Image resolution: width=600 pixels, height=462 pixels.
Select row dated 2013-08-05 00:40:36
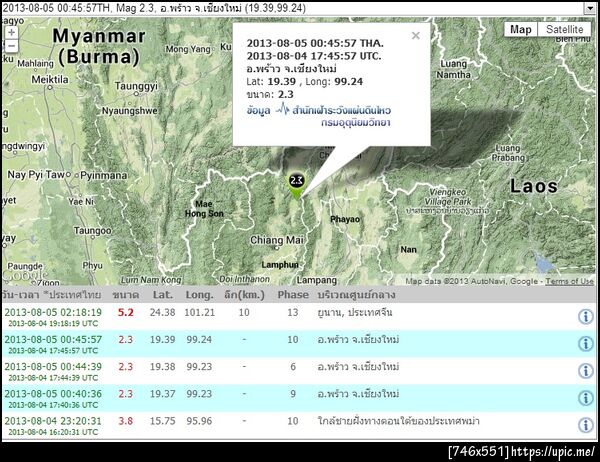point(299,398)
